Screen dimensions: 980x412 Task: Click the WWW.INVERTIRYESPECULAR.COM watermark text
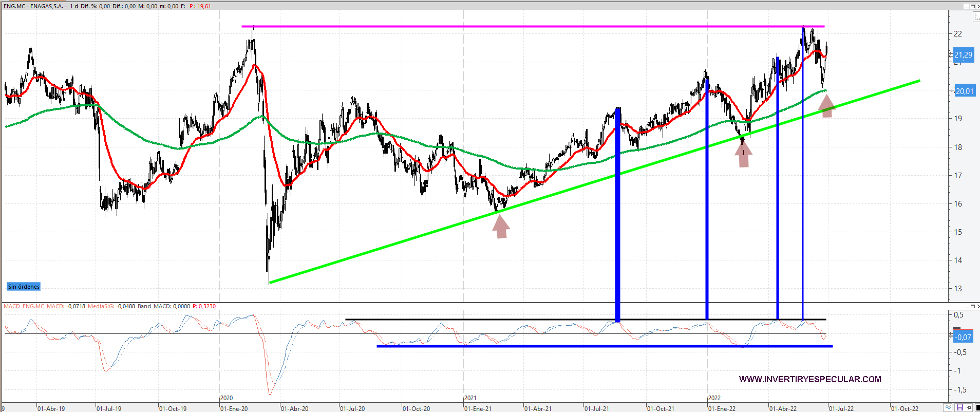pos(810,379)
